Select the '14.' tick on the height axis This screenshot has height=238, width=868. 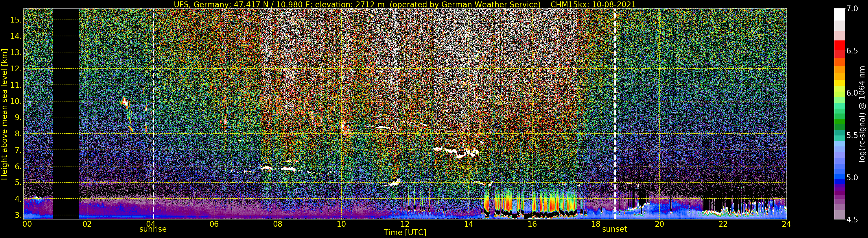click(16, 36)
